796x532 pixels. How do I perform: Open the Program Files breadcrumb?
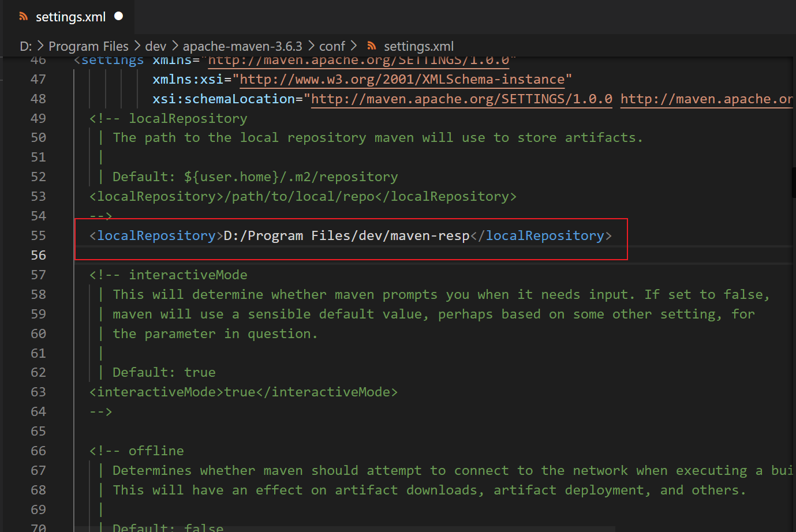point(88,46)
